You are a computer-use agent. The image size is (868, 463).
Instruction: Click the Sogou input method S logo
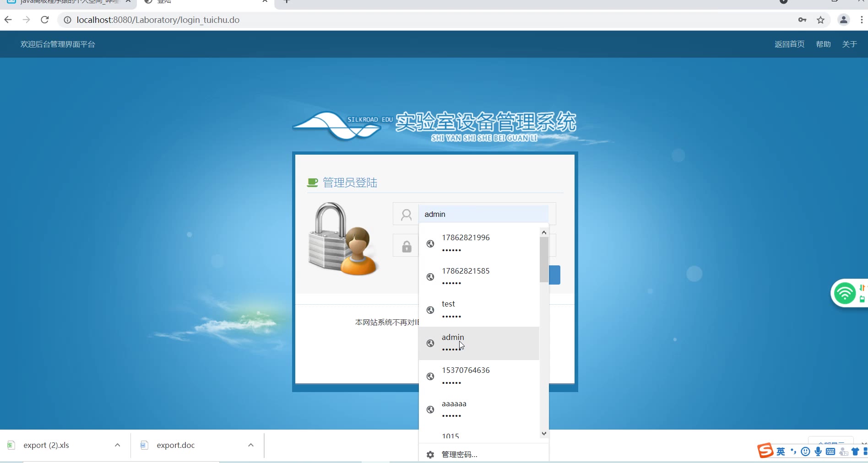point(765,451)
